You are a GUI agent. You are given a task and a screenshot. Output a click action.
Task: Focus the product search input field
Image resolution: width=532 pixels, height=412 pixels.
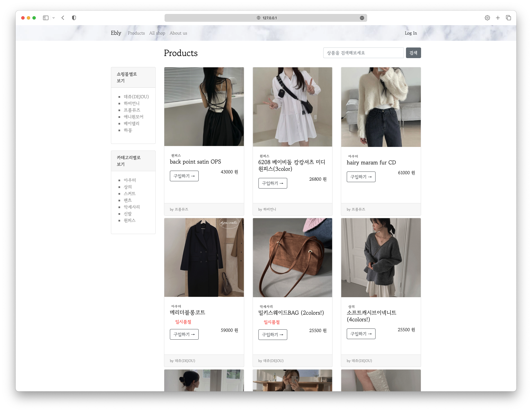click(363, 53)
